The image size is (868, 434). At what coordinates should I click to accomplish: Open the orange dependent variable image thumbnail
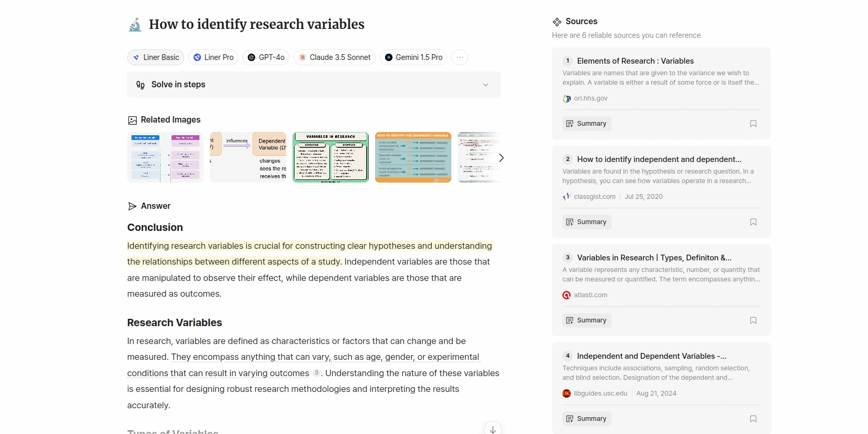(413, 157)
